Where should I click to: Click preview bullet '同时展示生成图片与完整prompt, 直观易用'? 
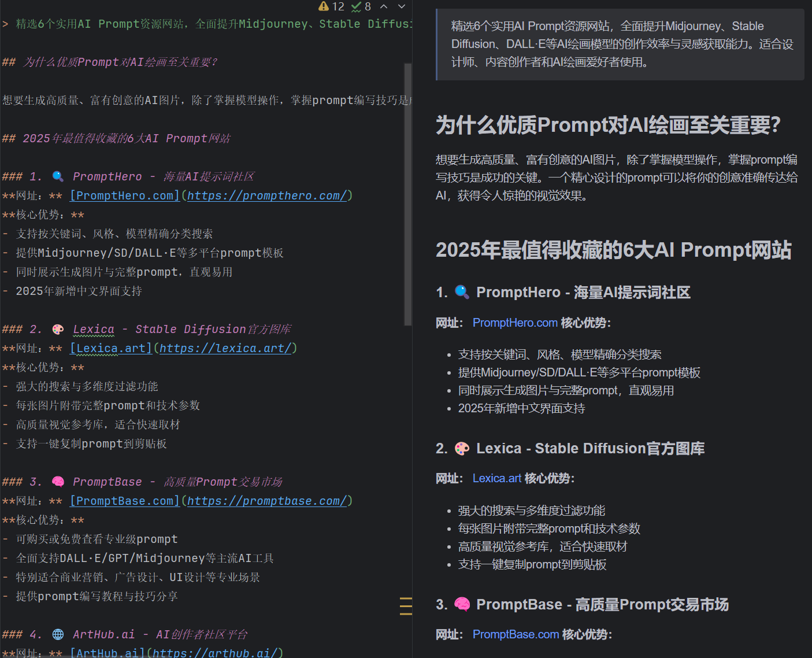tap(566, 390)
